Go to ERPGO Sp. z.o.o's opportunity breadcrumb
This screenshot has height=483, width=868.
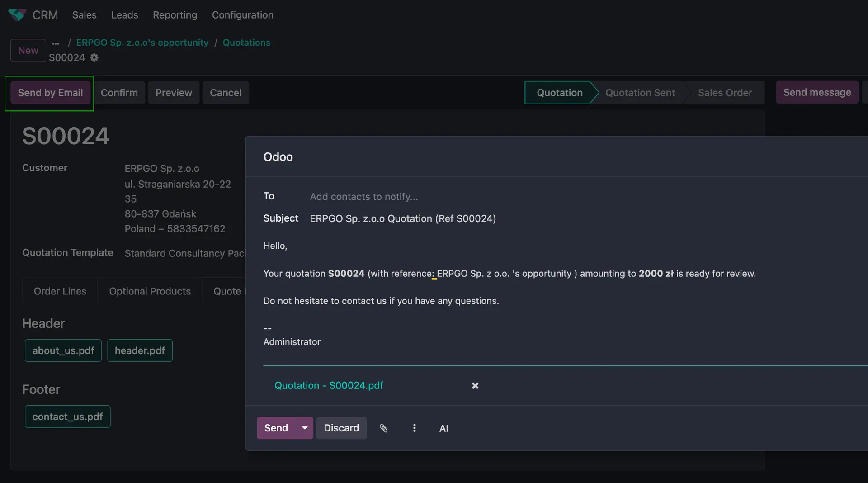[x=142, y=43]
